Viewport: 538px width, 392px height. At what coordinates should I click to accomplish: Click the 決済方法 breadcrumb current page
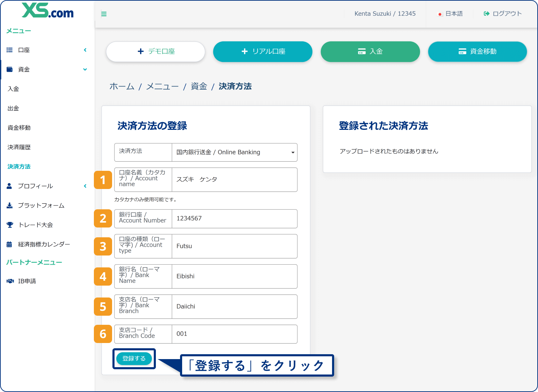pos(235,86)
